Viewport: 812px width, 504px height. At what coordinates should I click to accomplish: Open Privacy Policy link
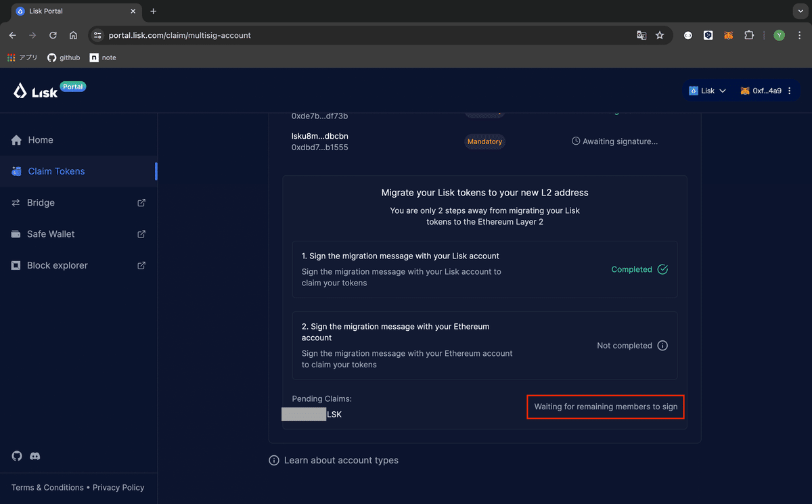118,488
